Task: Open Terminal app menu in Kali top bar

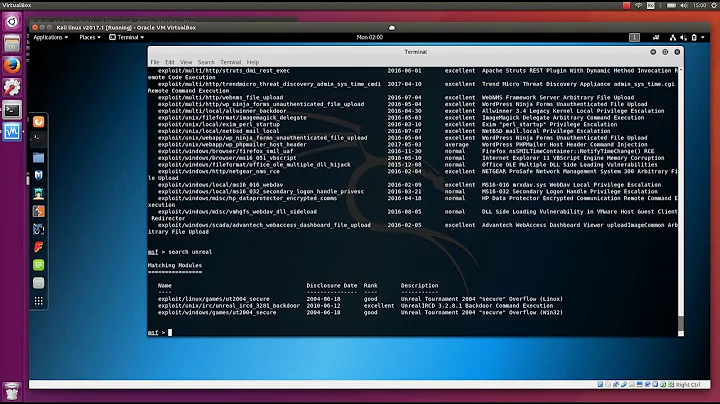Action: pyautogui.click(x=127, y=38)
